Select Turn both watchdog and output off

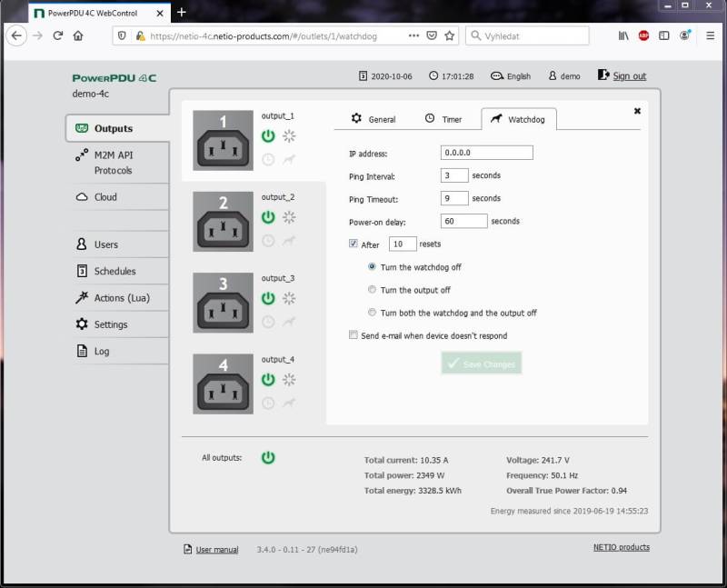tap(372, 313)
